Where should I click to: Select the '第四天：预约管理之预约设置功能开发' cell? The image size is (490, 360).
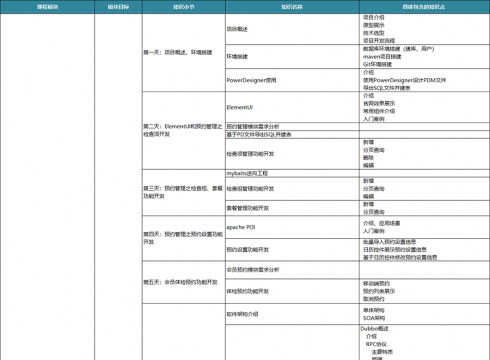pos(184,238)
